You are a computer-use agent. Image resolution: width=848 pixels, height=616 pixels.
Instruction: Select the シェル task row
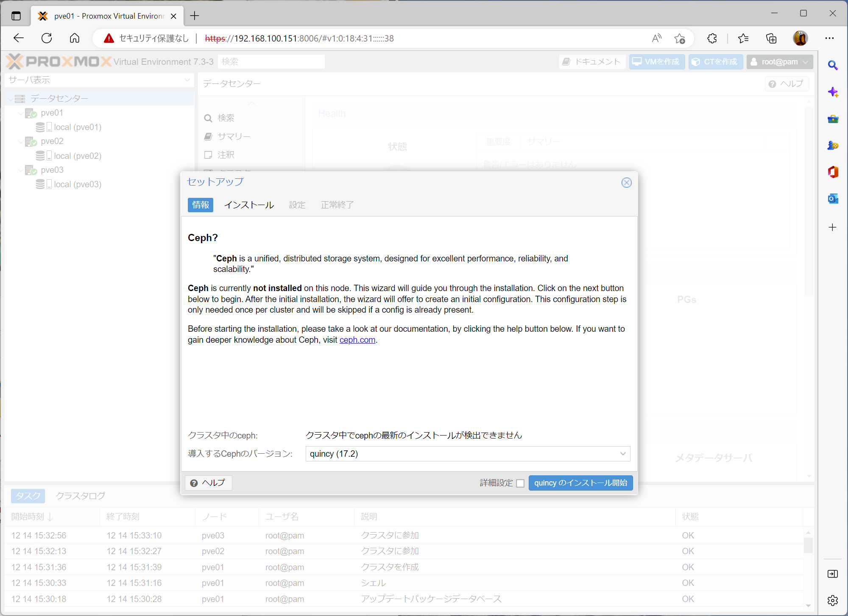pos(404,583)
